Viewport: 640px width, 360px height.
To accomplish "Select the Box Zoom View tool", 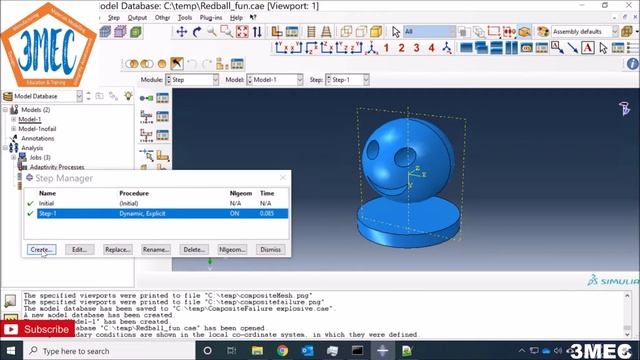I will pyautogui.click(x=227, y=32).
